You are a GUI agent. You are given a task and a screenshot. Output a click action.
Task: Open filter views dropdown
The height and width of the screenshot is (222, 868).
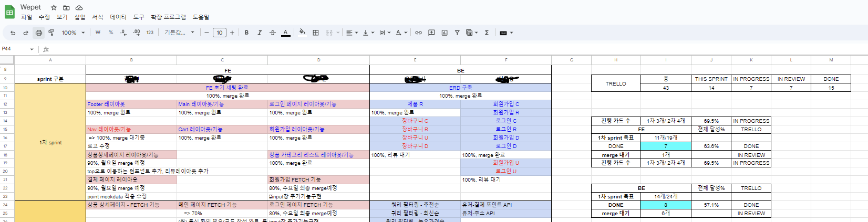pos(472,33)
